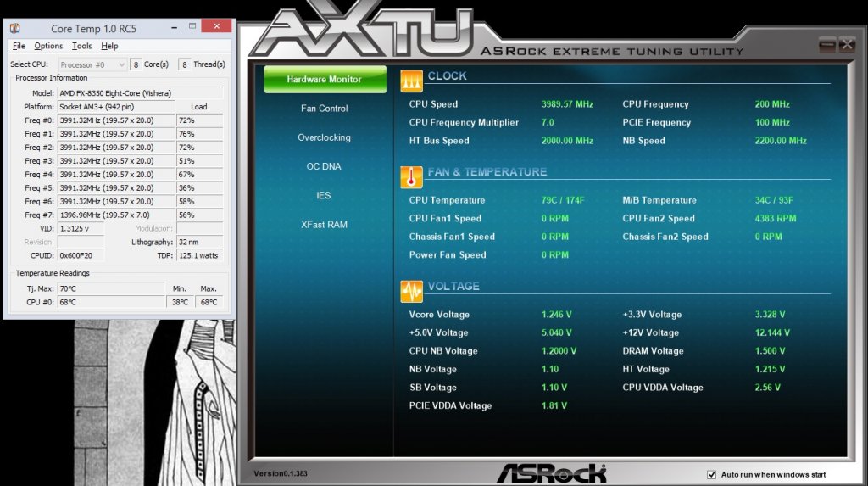The width and height of the screenshot is (868, 486).
Task: Open the File menu in Core Temp
Action: pyautogui.click(x=19, y=46)
